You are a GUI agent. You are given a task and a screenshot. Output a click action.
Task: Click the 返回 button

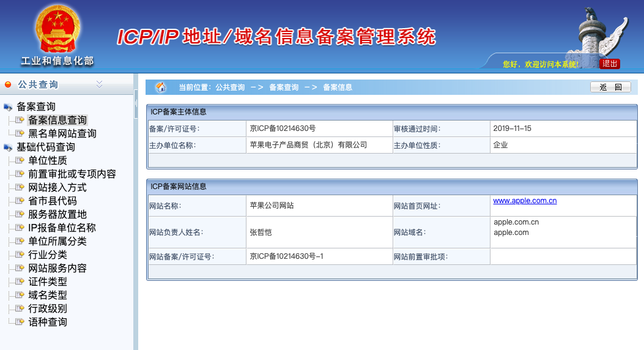[610, 87]
